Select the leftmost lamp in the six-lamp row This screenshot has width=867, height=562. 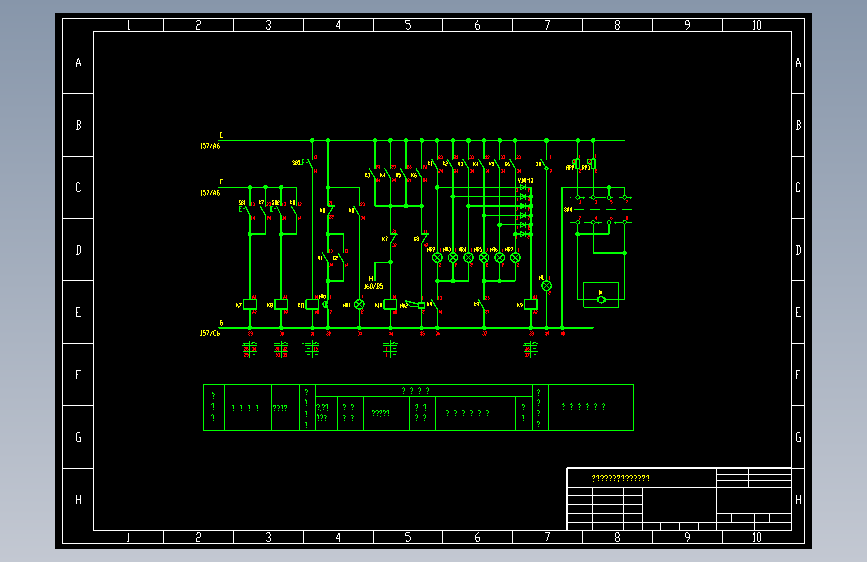click(437, 258)
